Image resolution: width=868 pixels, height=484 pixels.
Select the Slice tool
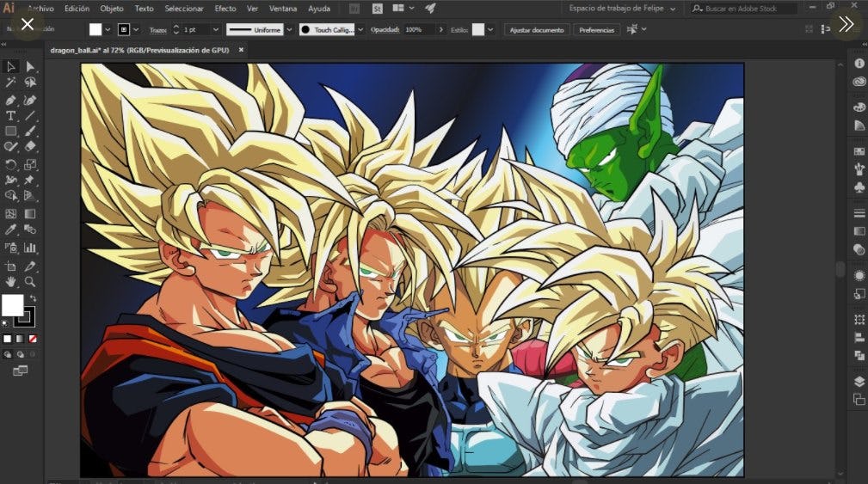[x=30, y=266]
